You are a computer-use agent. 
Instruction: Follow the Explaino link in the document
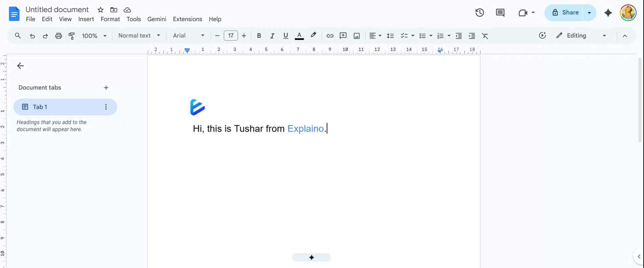pyautogui.click(x=306, y=129)
